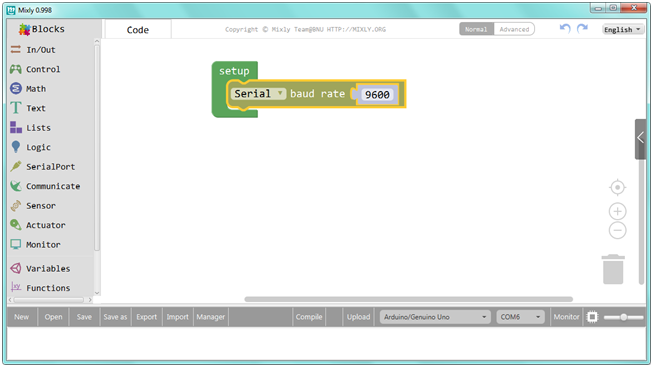Open the SerialPort category plug icon
This screenshot has width=653, height=367.
pyautogui.click(x=15, y=166)
